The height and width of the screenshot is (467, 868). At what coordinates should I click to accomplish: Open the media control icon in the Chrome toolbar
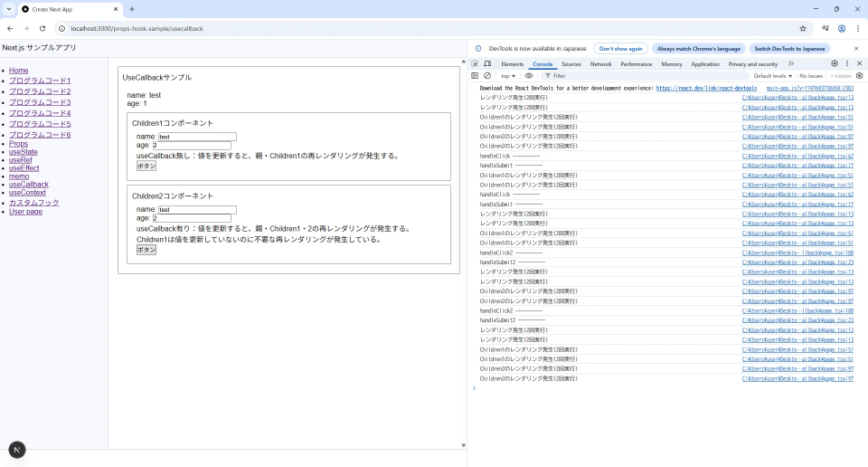tap(826, 28)
